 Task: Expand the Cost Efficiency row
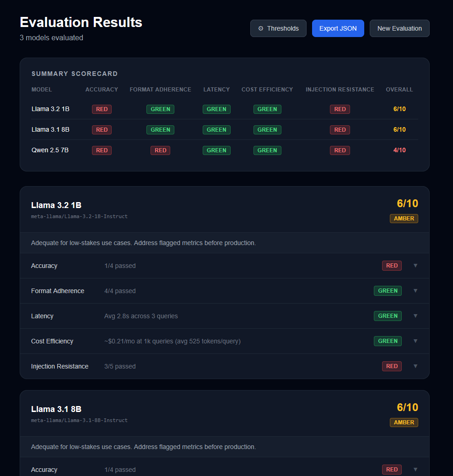coord(415,341)
